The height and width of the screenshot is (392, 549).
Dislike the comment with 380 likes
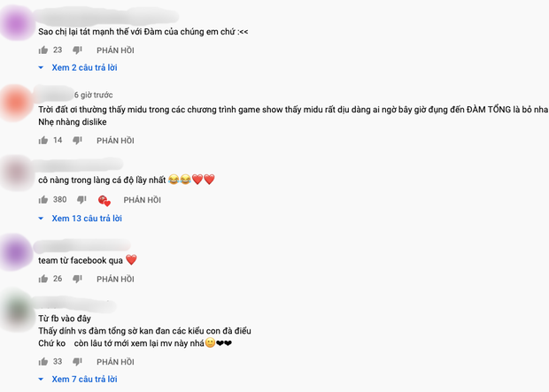(81, 199)
